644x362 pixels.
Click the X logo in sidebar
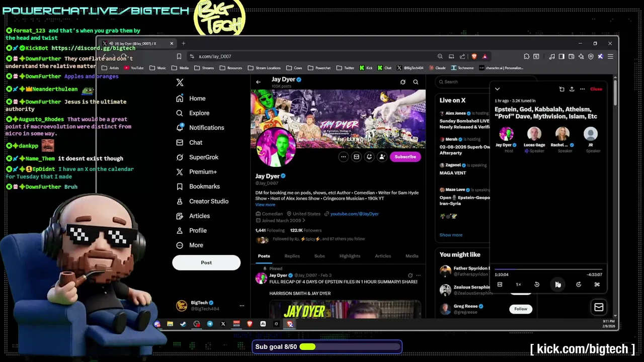coord(180,82)
